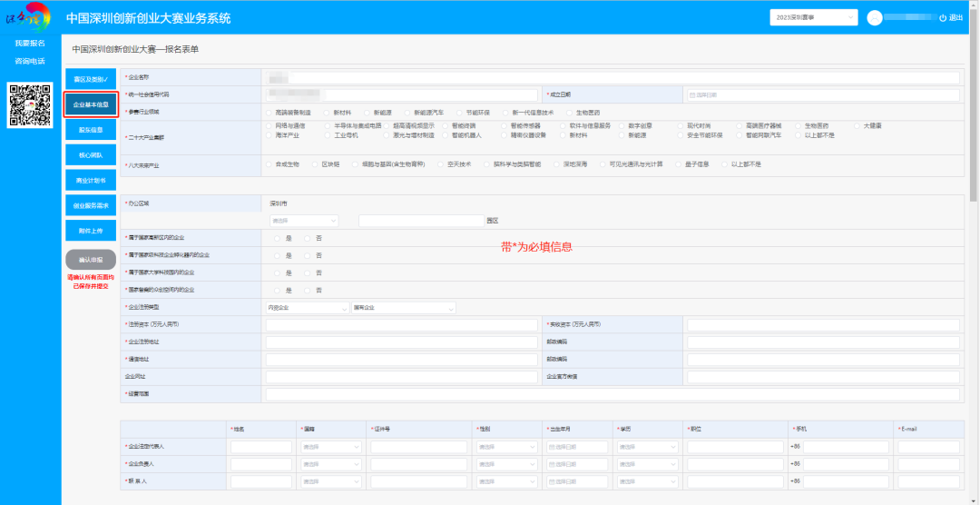Image resolution: width=980 pixels, height=505 pixels.
Task: Open the 办公区域 district dropdown
Action: pyautogui.click(x=304, y=221)
